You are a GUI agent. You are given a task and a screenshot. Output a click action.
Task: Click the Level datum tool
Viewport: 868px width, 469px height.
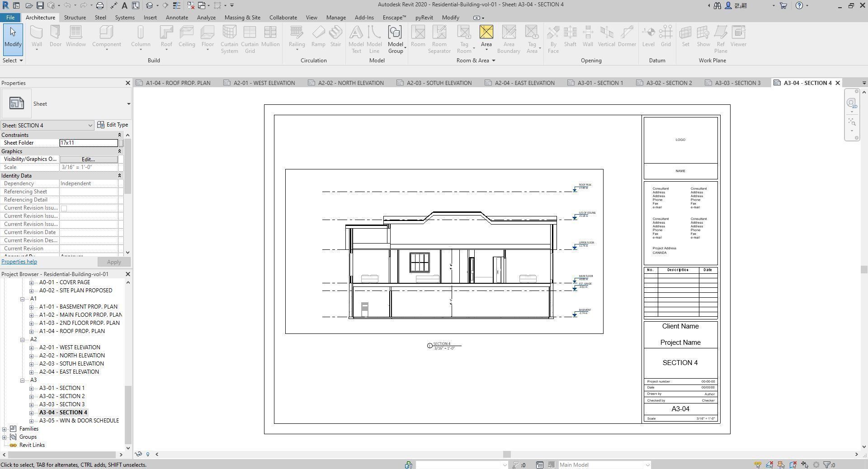(x=648, y=36)
